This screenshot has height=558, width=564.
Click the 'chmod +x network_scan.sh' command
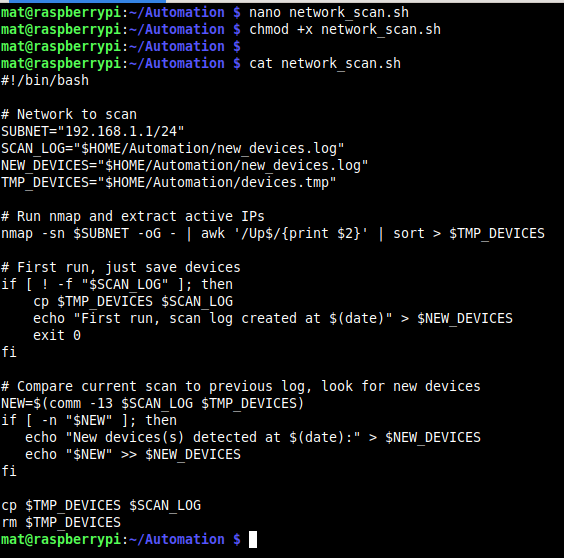point(345,30)
